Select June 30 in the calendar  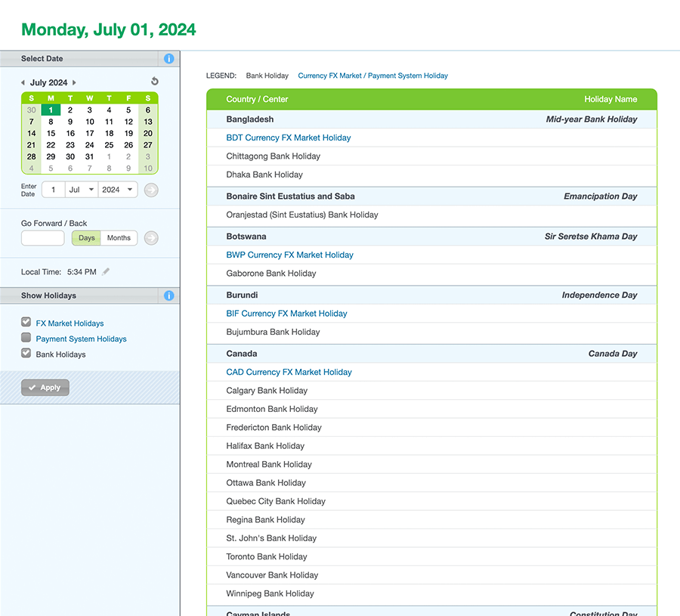31,110
